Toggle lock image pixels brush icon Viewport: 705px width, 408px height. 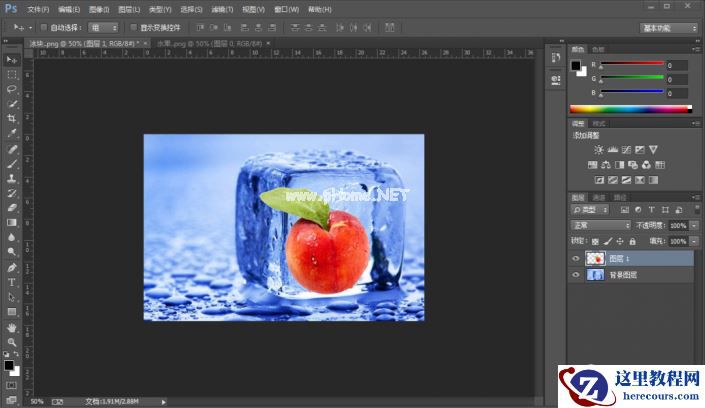[608, 242]
